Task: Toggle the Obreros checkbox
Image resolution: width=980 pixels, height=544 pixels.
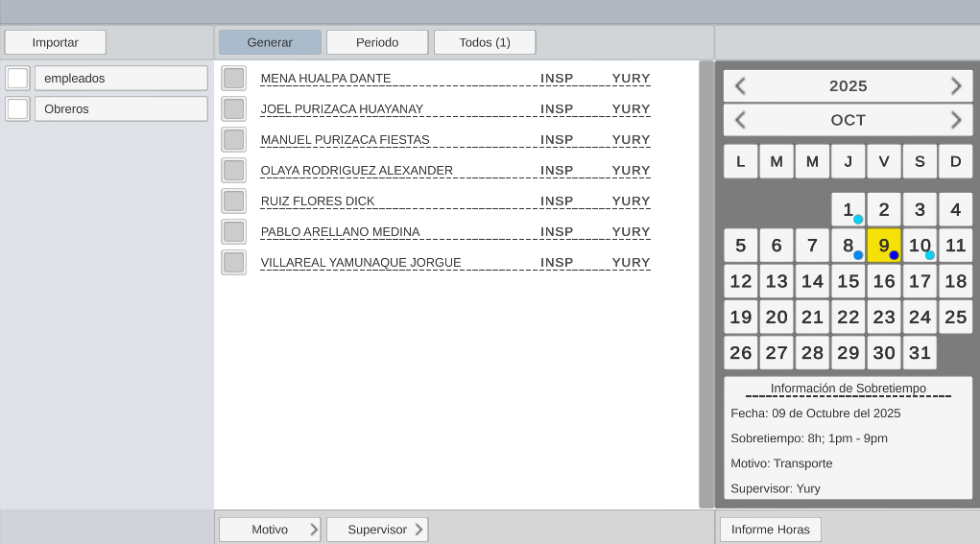Action: [x=17, y=109]
